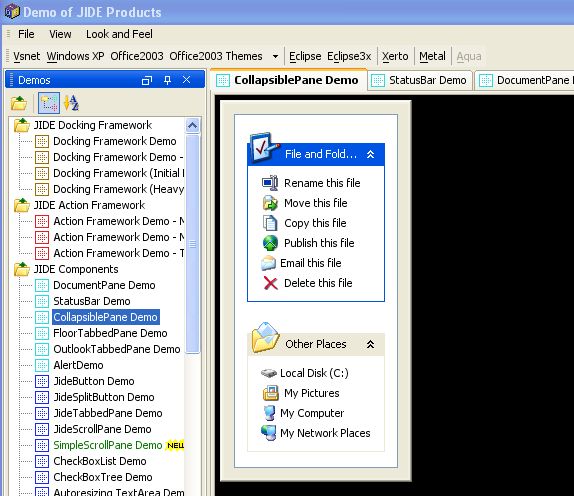Apply the Windows XP look and feel
The height and width of the screenshot is (496, 574).
pos(75,56)
